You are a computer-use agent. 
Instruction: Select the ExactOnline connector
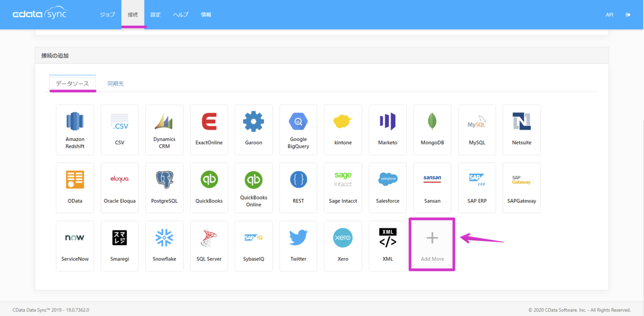coord(209,130)
